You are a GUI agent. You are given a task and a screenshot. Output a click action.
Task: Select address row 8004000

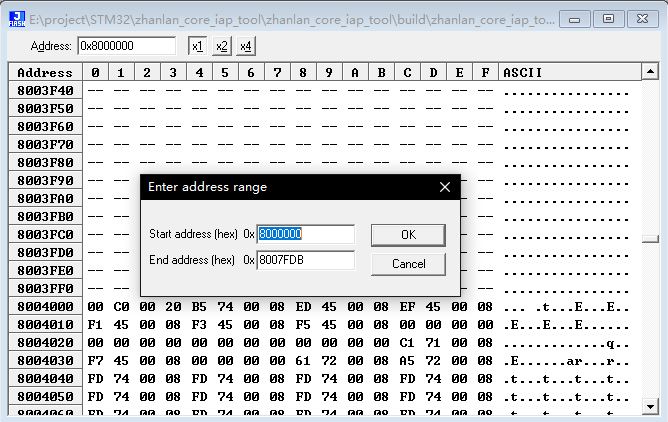(45, 307)
